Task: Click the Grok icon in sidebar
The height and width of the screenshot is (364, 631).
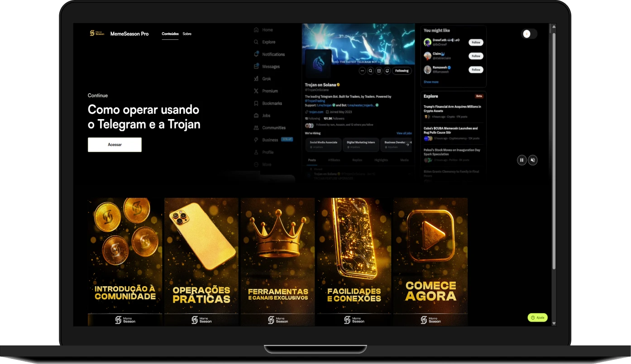Action: [x=256, y=79]
